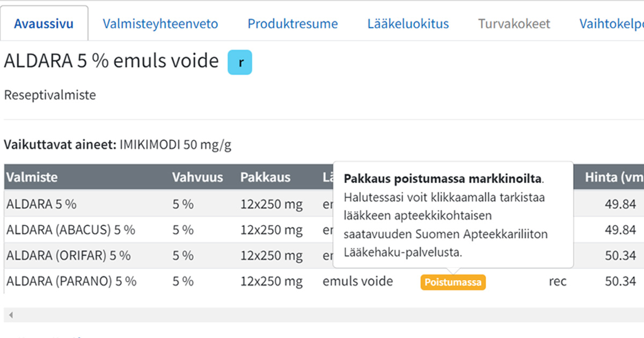Open the partially visible Vaihtokelpoiset tab
The width and height of the screenshot is (644, 338).
(611, 24)
